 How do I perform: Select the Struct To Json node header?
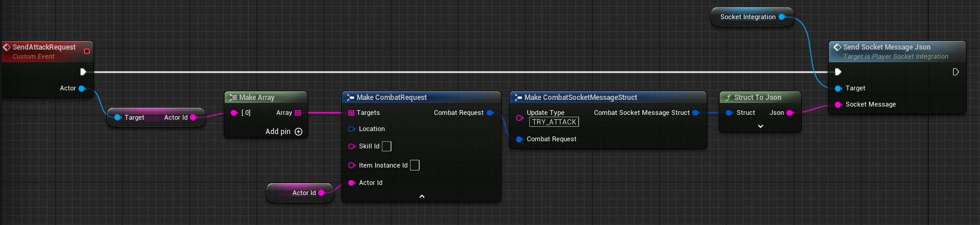(x=760, y=97)
